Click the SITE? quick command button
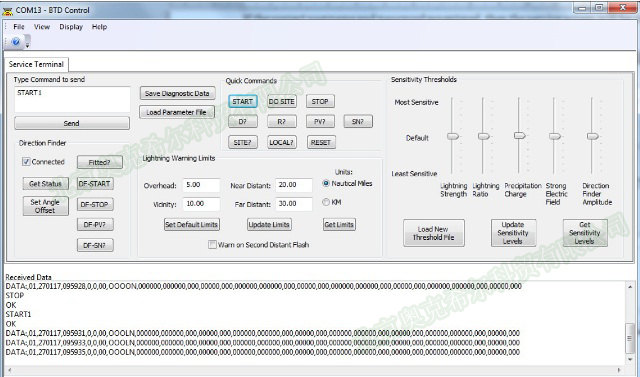640x377 pixels. coord(243,142)
